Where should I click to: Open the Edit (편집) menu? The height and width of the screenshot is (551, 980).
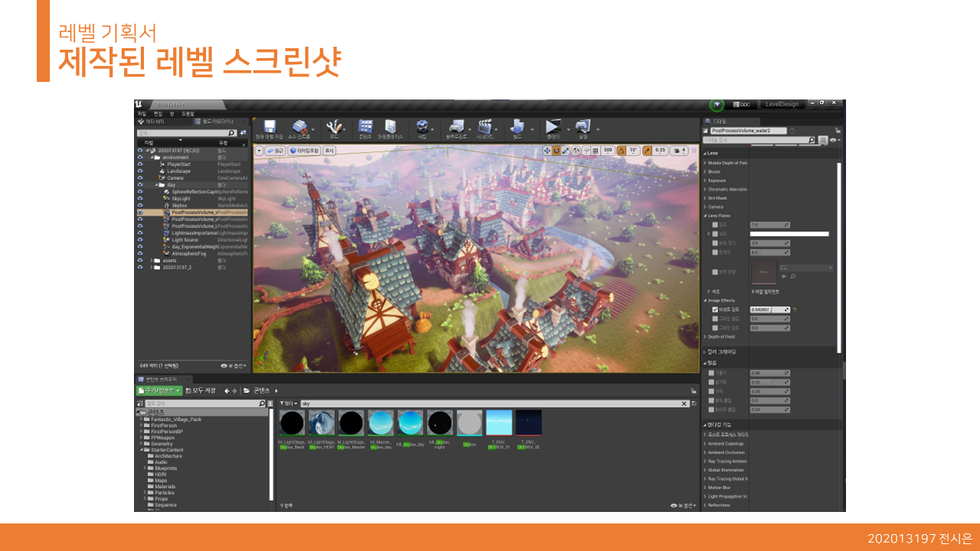coord(158,113)
